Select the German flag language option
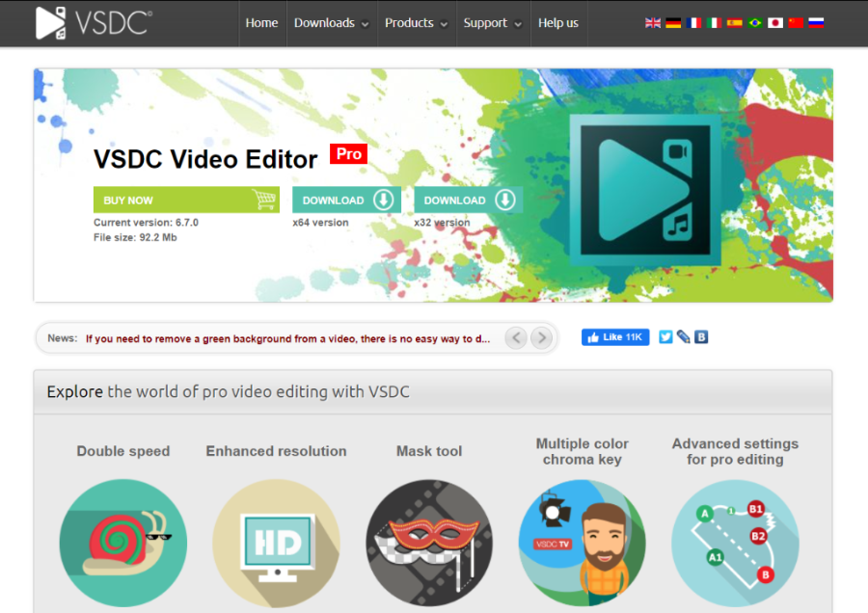868x613 pixels. pyautogui.click(x=673, y=23)
